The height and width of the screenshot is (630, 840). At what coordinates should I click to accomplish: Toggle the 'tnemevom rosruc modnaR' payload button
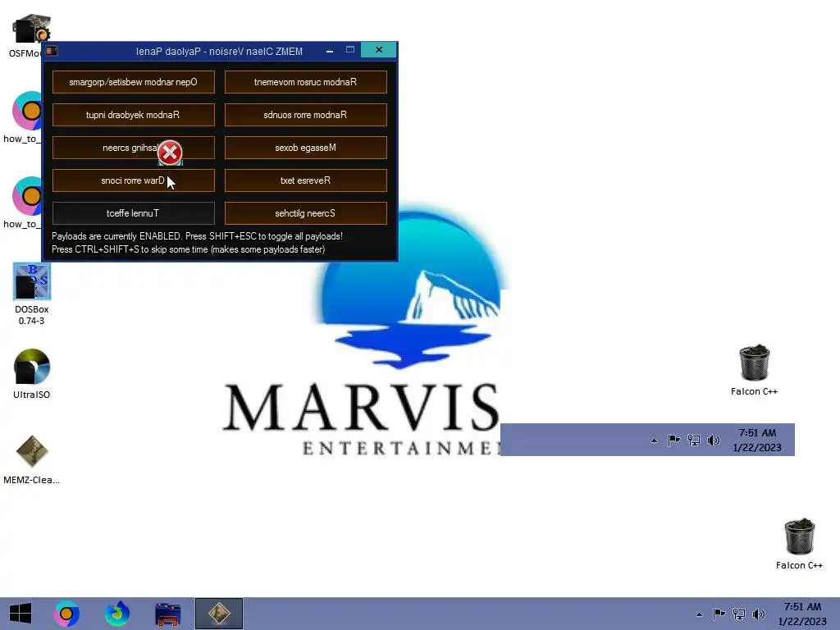(x=305, y=82)
